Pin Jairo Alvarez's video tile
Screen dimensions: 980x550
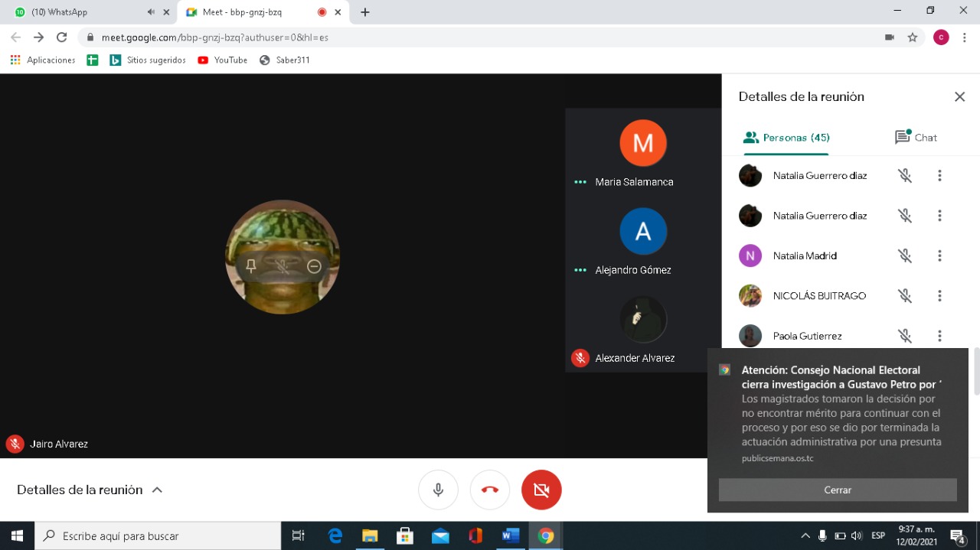[x=251, y=266]
